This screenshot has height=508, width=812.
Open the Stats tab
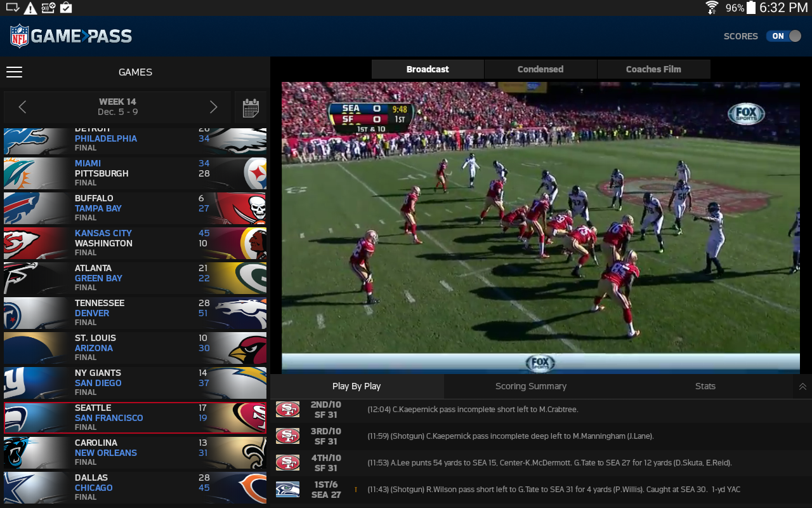coord(705,386)
